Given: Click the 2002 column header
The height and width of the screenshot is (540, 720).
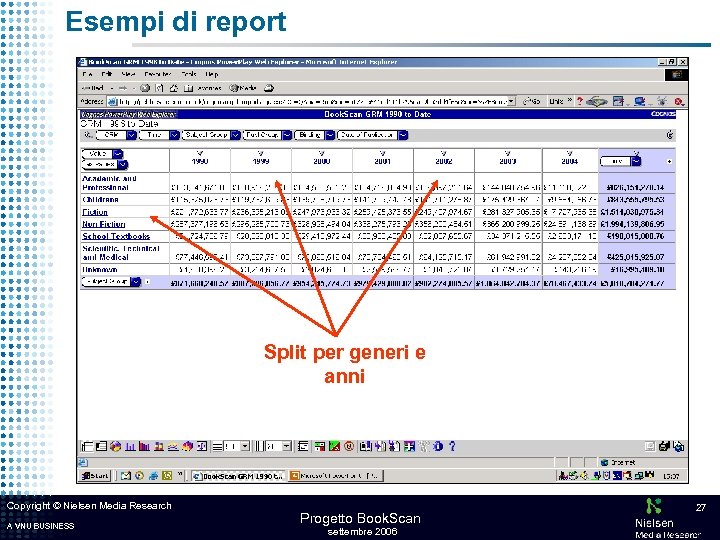Looking at the screenshot, I should click(x=444, y=161).
